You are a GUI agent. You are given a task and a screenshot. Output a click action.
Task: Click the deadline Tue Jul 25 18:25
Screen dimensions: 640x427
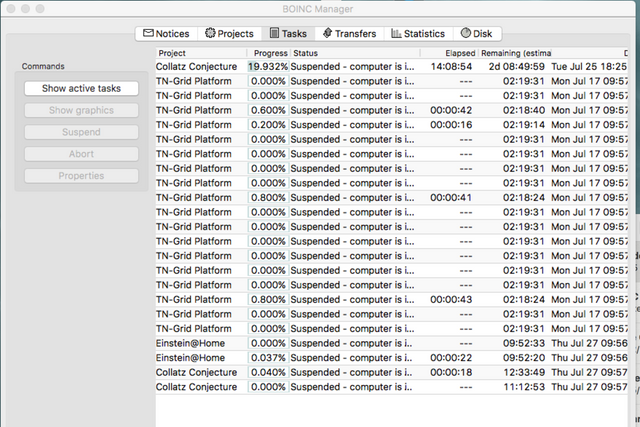pos(589,67)
